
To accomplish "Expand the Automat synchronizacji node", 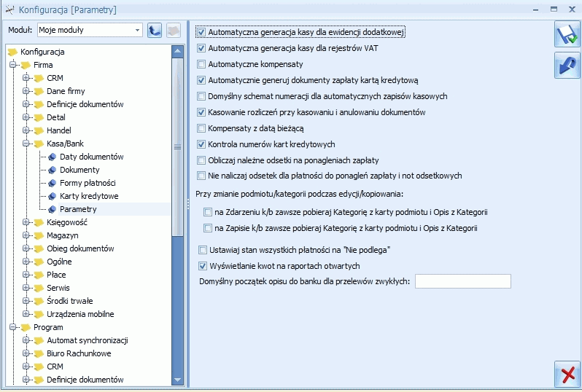I will 26,340.
